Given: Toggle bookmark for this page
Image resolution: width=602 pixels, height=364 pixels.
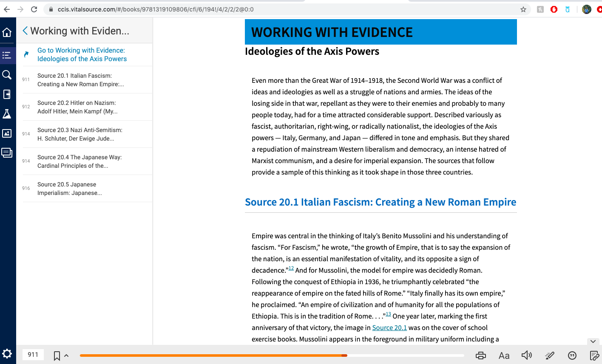Looking at the screenshot, I should click(x=57, y=356).
